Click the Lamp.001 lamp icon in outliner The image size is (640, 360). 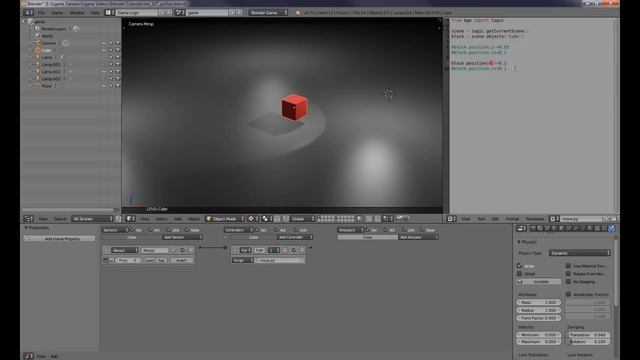pyautogui.click(x=38, y=64)
